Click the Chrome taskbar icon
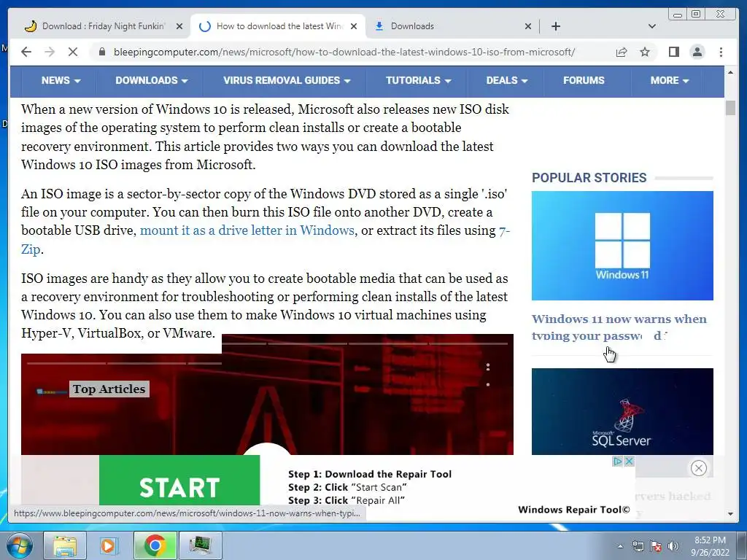The width and height of the screenshot is (747, 560). click(x=155, y=545)
